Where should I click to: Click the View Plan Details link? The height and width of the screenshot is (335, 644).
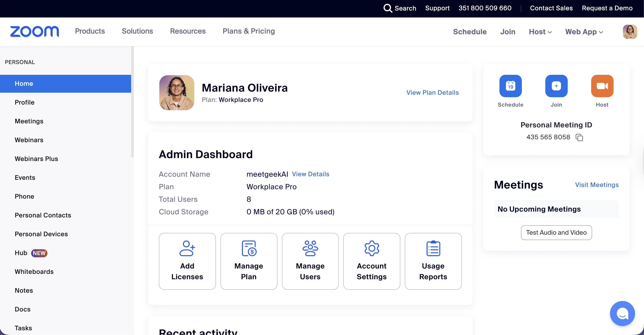pyautogui.click(x=433, y=92)
